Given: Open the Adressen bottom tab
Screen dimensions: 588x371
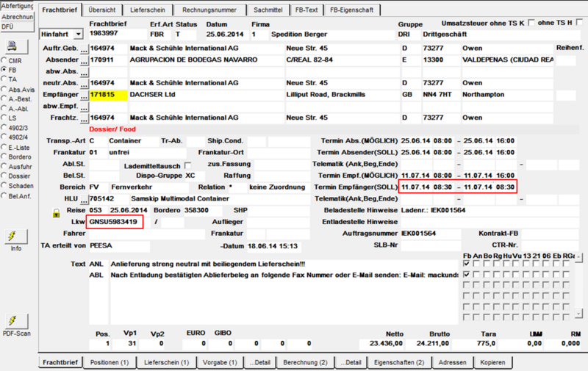Looking at the screenshot, I should 452,362.
